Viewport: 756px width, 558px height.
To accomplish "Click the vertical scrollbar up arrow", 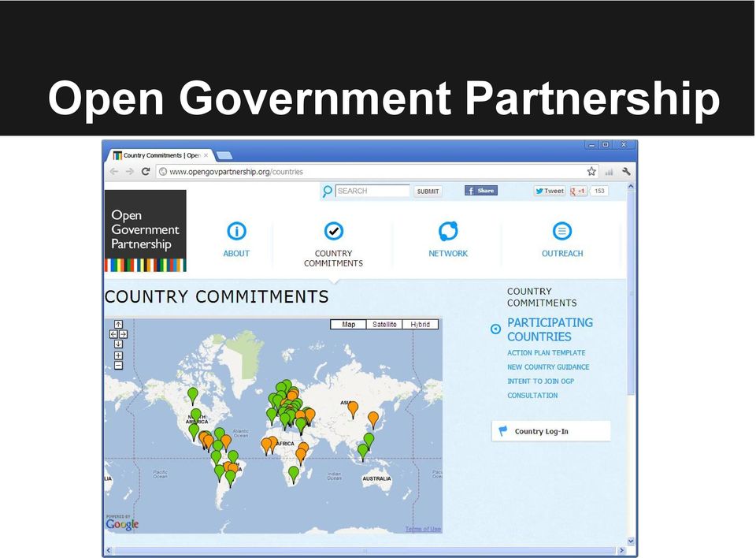I will tap(631, 186).
